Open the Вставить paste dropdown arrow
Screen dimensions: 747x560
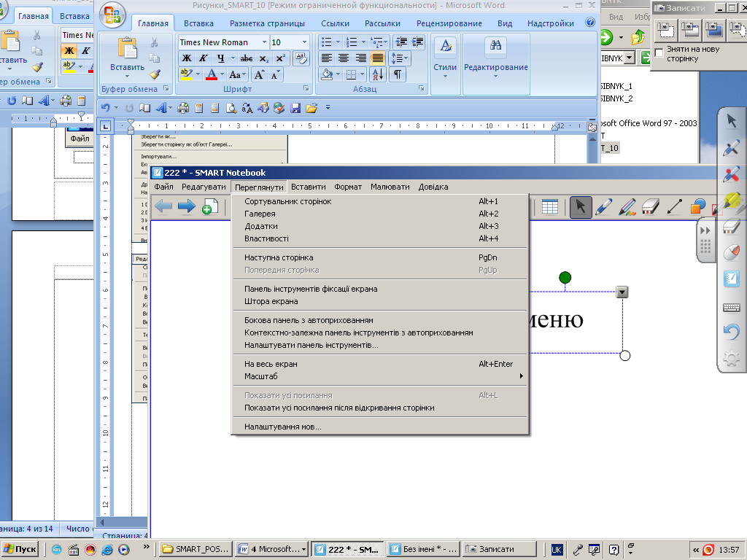[x=127, y=76]
